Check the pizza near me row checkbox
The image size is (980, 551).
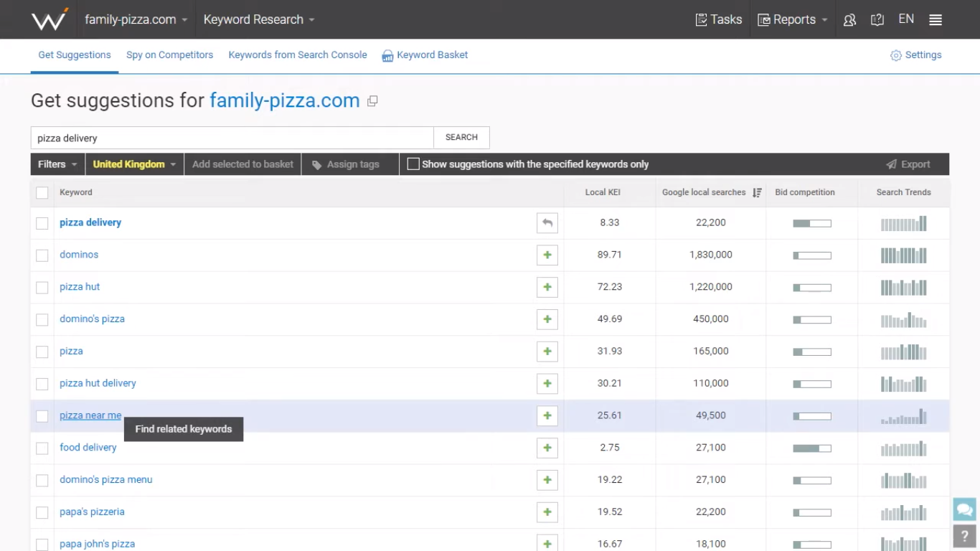pyautogui.click(x=42, y=416)
